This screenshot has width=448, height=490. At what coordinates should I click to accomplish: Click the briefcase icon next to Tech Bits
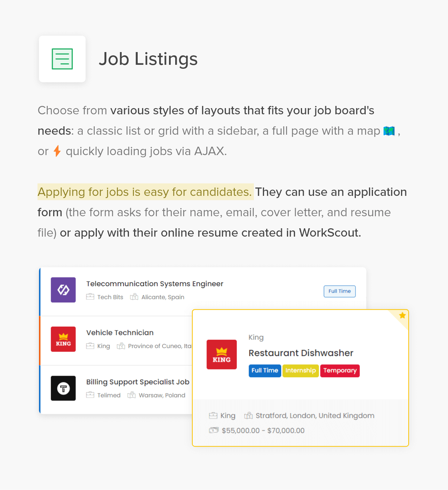pyautogui.click(x=90, y=297)
